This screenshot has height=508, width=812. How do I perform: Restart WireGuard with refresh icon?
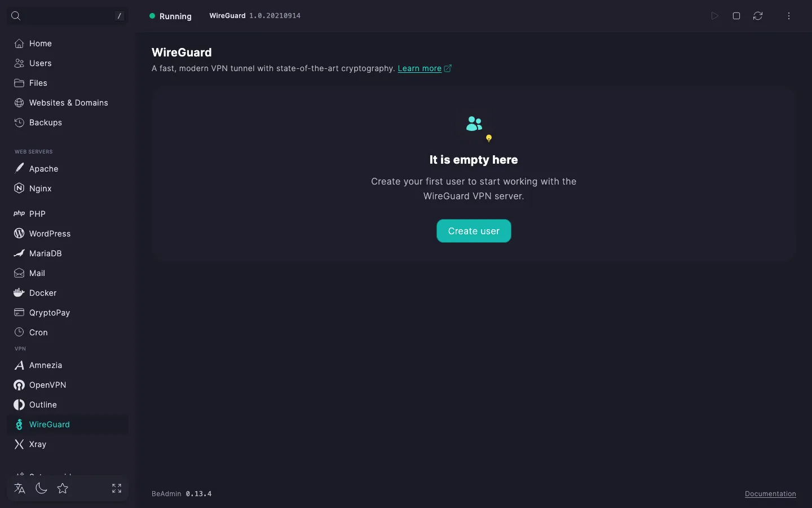click(x=758, y=16)
